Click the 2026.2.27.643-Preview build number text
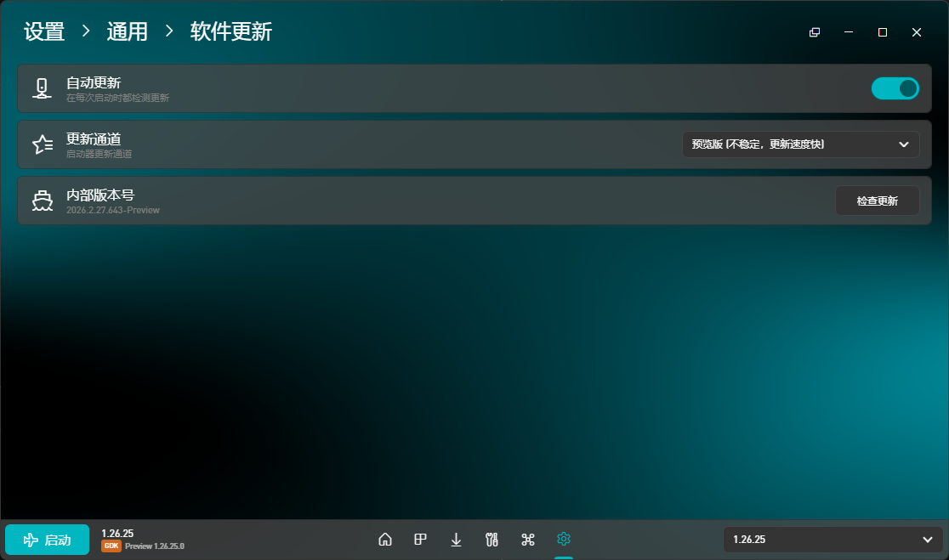 pyautogui.click(x=113, y=210)
